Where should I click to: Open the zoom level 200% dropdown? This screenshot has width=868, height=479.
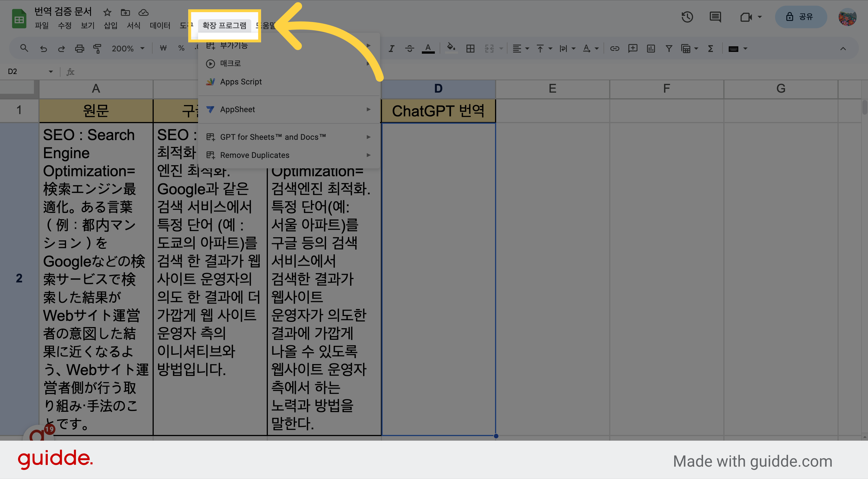tap(128, 49)
